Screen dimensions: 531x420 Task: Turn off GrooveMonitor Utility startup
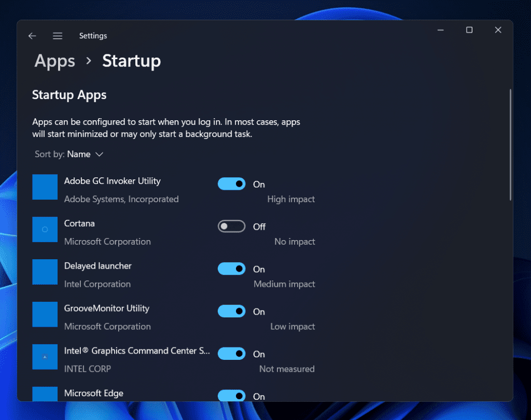(231, 311)
